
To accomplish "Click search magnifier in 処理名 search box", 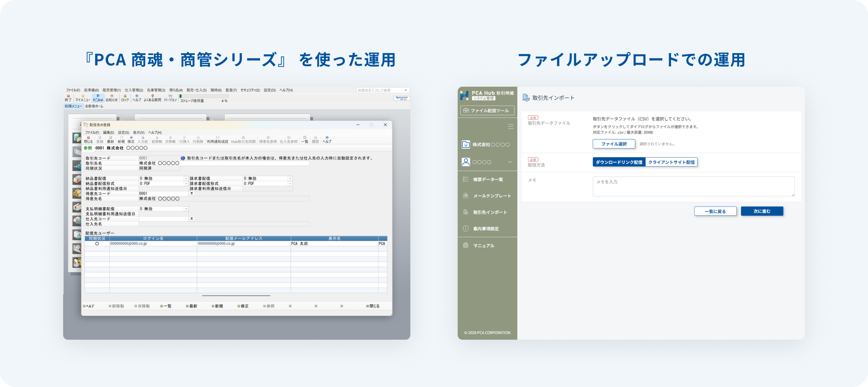I will 406,90.
